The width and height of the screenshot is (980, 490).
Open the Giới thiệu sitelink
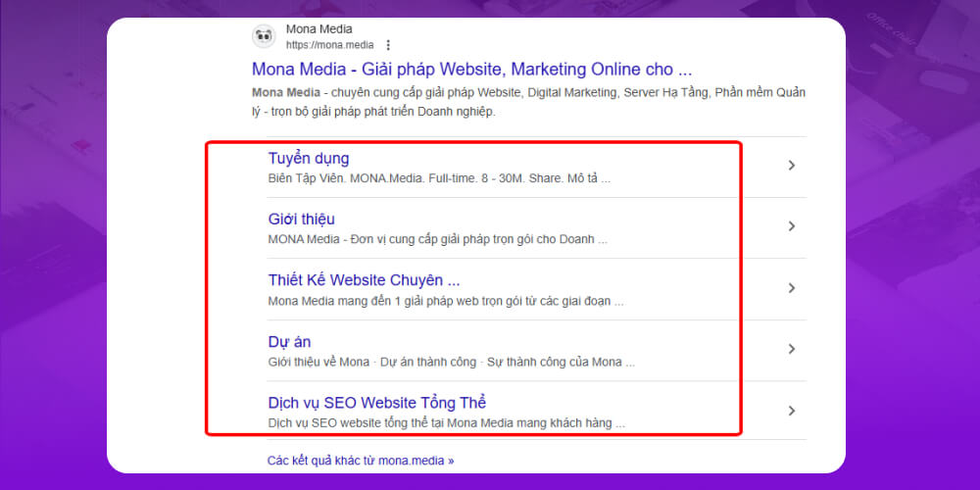pyautogui.click(x=301, y=220)
